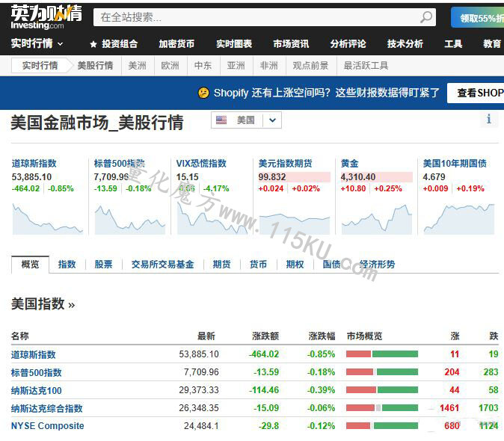The height and width of the screenshot is (441, 504).
Task: Click the VIX恐慌指数 mini chart
Action: click(x=212, y=218)
